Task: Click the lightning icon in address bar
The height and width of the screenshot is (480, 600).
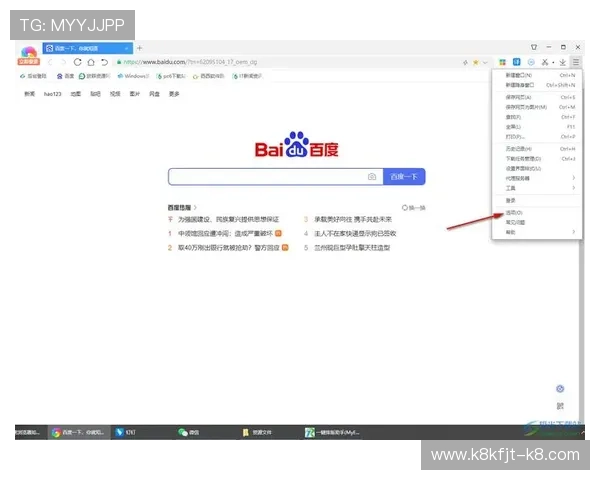Action: point(465,62)
